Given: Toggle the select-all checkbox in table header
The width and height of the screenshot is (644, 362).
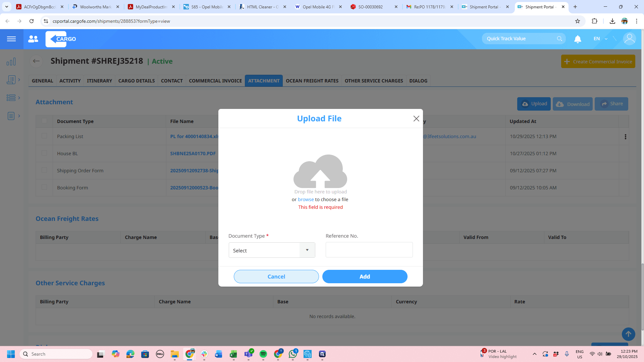Looking at the screenshot, I should click(44, 121).
